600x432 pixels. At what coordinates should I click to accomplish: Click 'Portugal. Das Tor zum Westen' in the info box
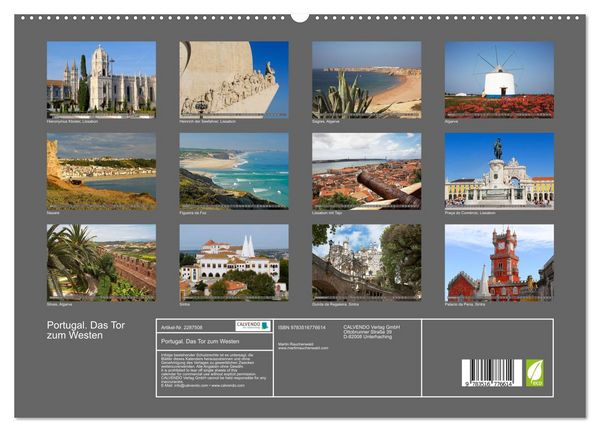pyautogui.click(x=200, y=341)
